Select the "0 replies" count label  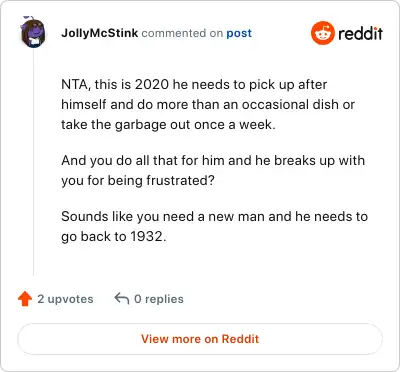pos(159,299)
